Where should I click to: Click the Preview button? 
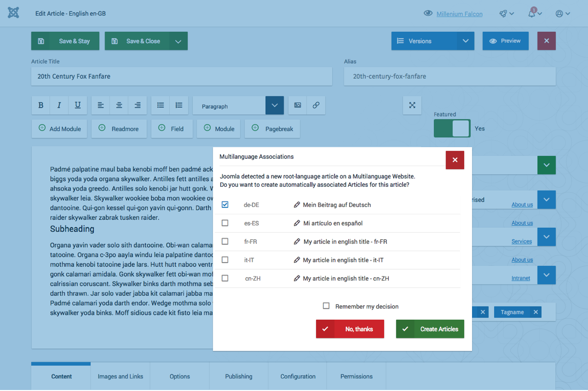pyautogui.click(x=505, y=41)
